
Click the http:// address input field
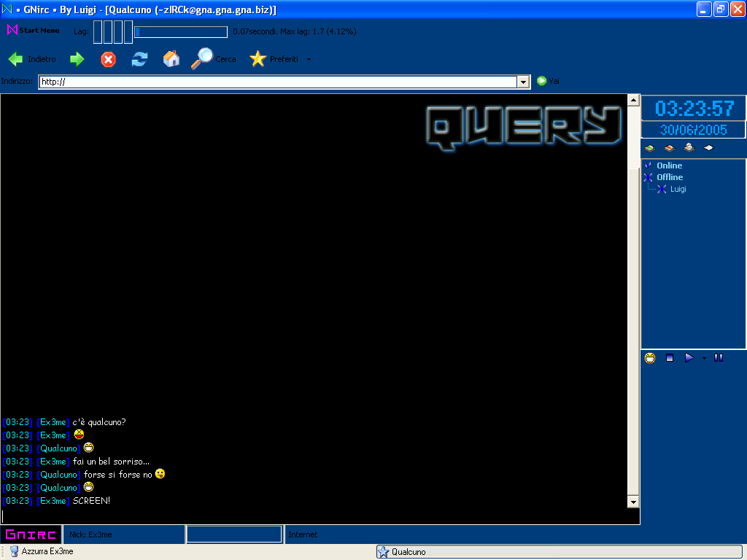click(x=277, y=82)
